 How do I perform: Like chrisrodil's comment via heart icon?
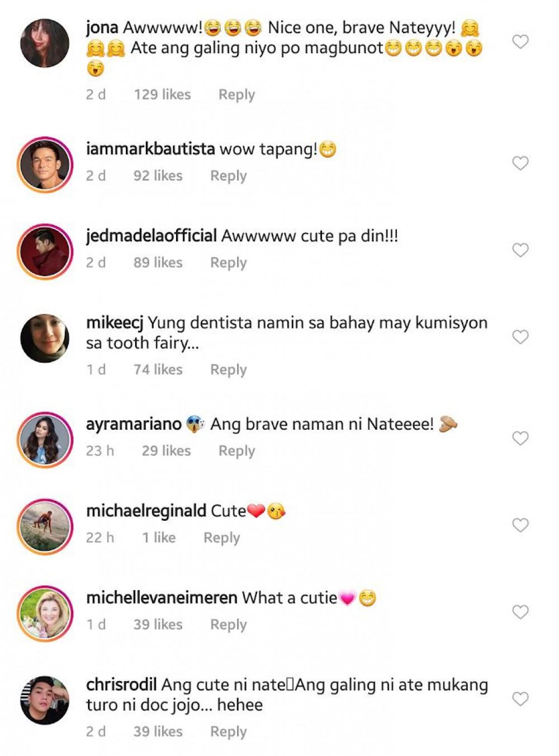click(x=520, y=699)
